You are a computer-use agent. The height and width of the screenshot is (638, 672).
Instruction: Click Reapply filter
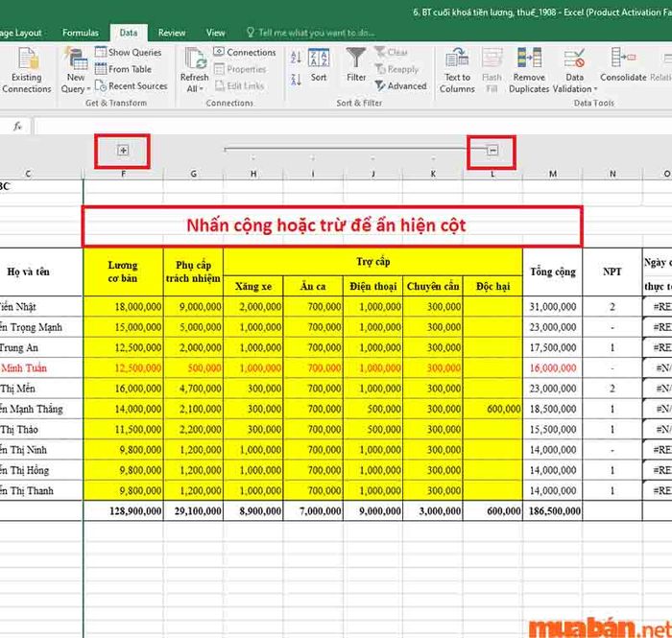pos(396,69)
